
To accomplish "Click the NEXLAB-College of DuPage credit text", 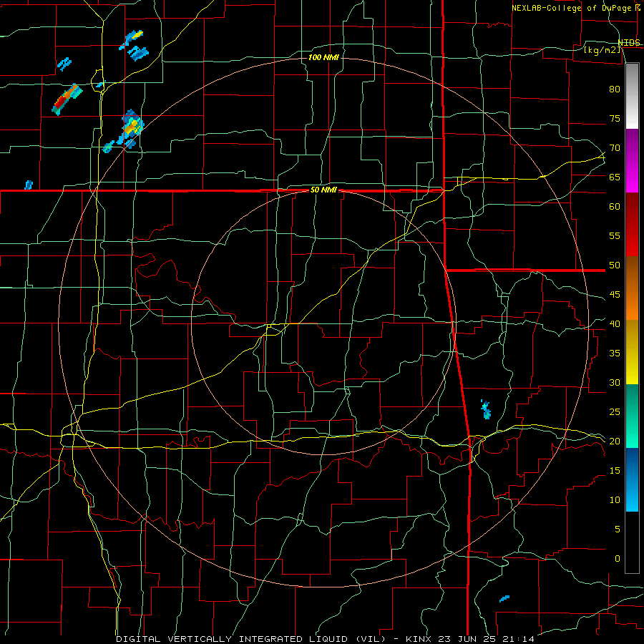I will pos(573,8).
